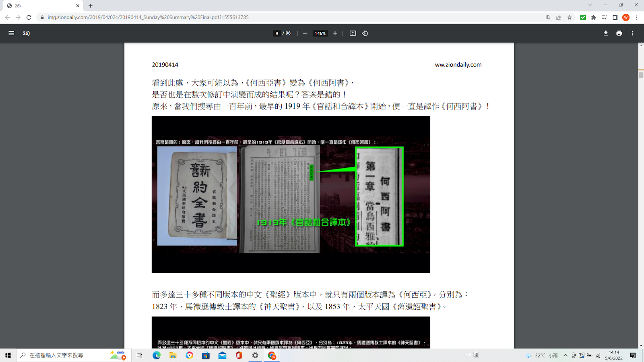Rotate the PDF counterclockwise
This screenshot has height=362, width=644.
[x=365, y=33]
